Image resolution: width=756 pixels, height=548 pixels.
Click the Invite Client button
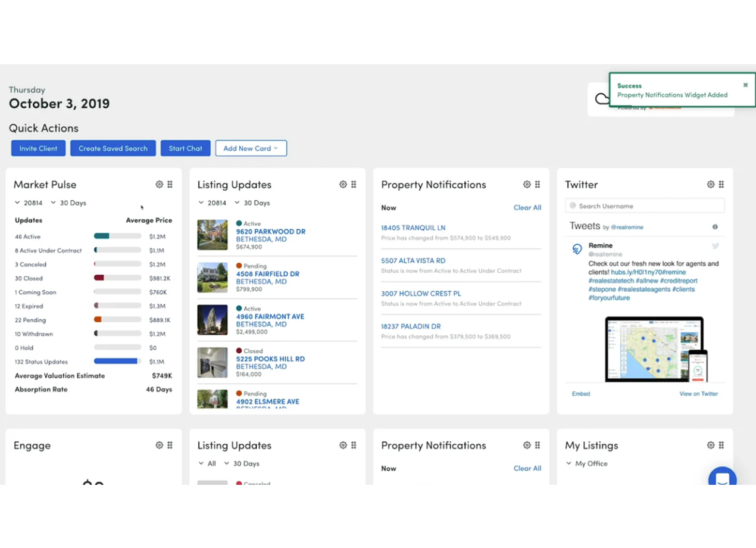(38, 148)
